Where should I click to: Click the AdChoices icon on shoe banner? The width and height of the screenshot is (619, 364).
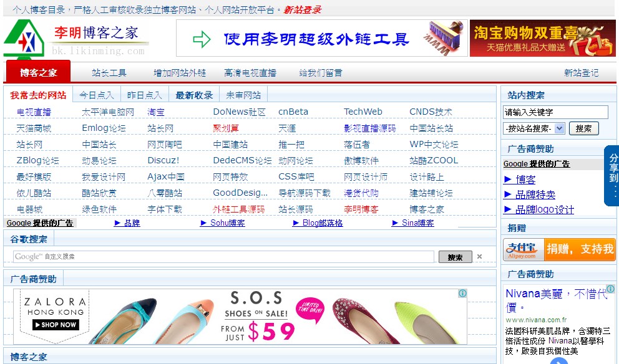pyautogui.click(x=462, y=293)
